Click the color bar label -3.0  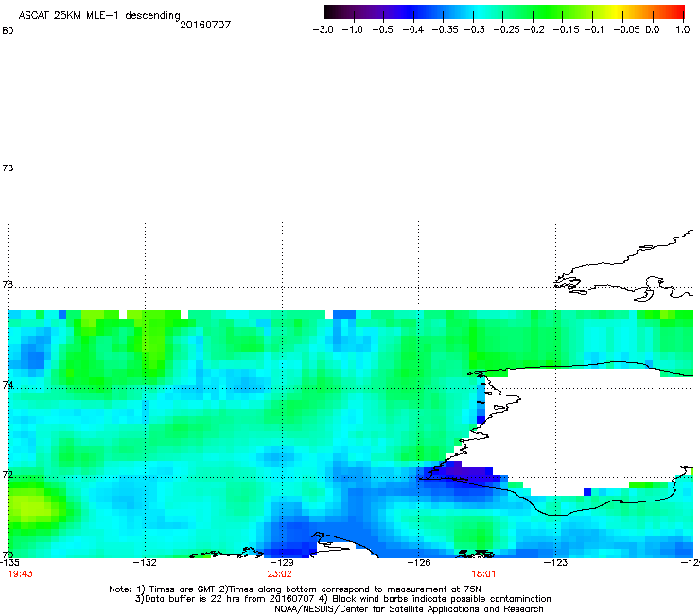coord(323,30)
